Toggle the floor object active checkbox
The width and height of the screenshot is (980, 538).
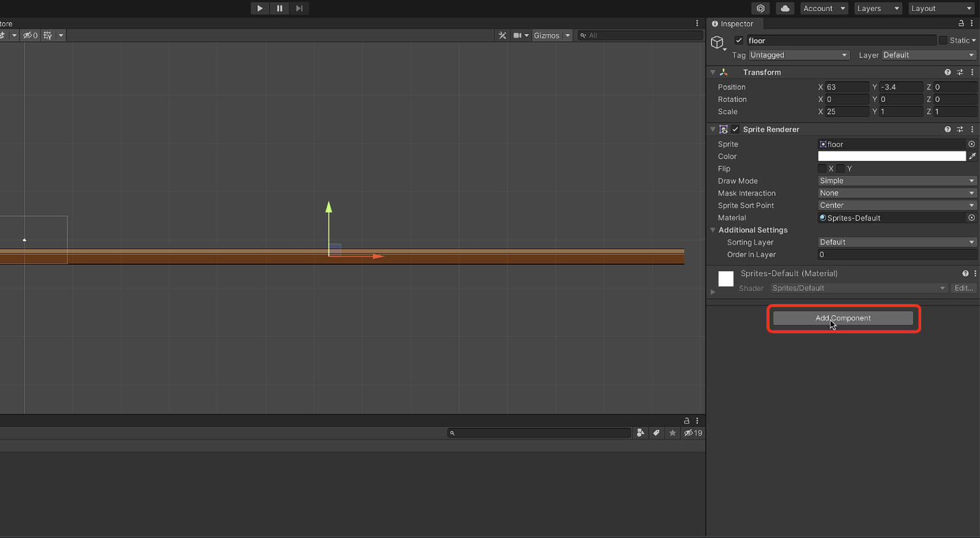[x=739, y=41]
